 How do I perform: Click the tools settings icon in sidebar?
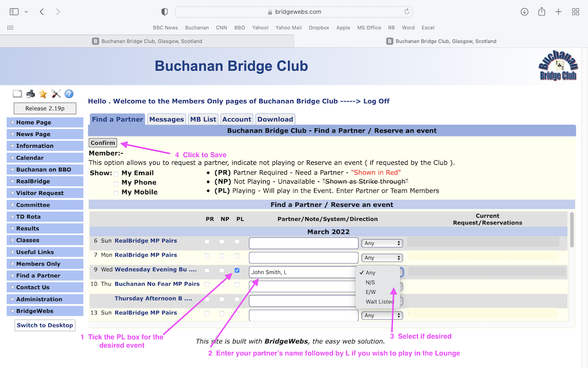click(x=56, y=94)
